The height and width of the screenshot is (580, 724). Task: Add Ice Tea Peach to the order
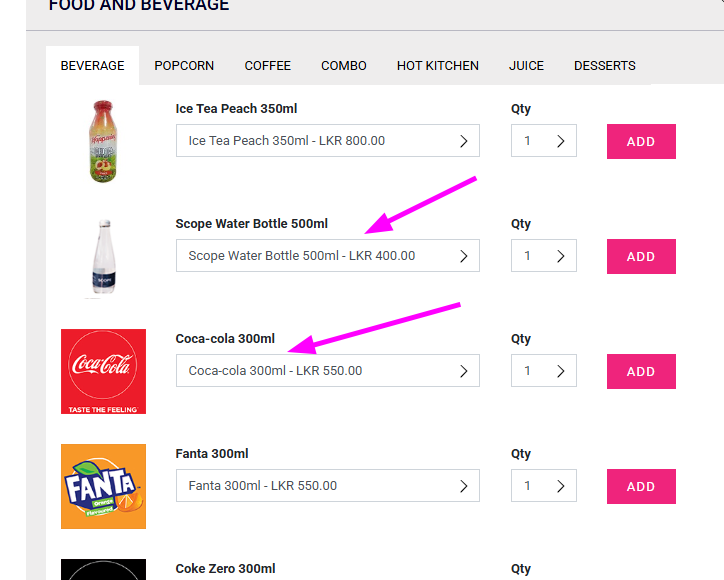(x=641, y=141)
